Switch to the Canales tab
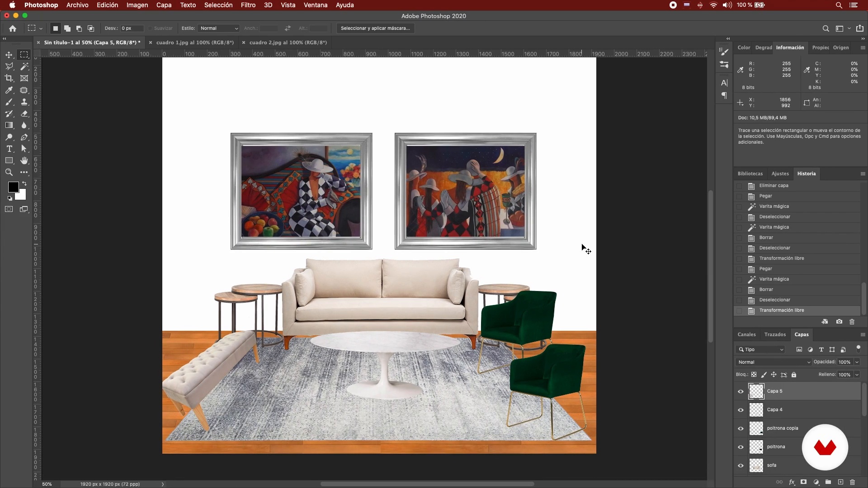This screenshot has width=868, height=488. pos(746,335)
